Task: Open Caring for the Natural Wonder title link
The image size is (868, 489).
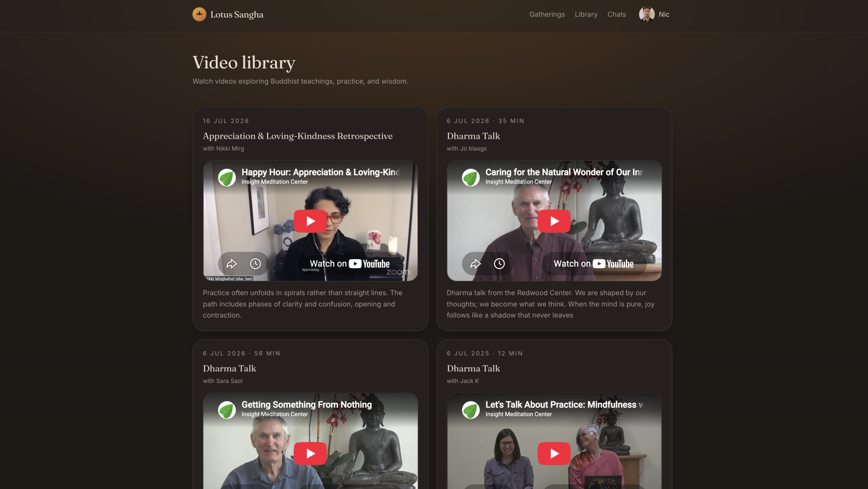Action: click(565, 172)
